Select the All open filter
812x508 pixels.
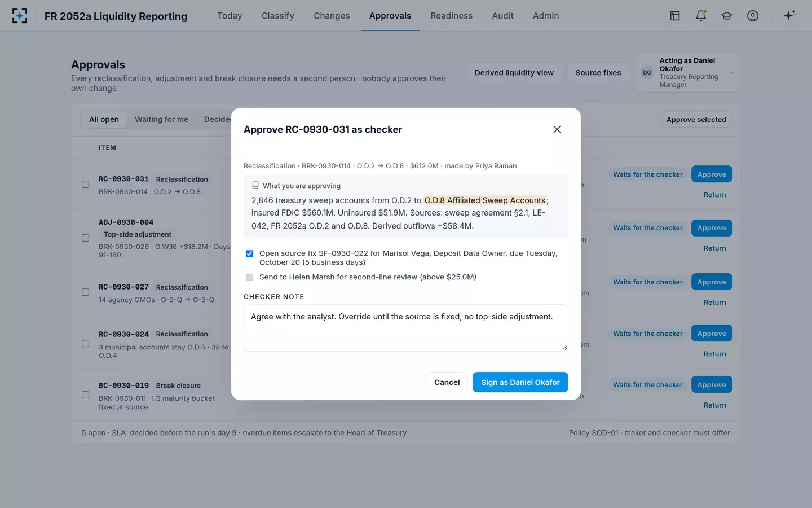(104, 119)
